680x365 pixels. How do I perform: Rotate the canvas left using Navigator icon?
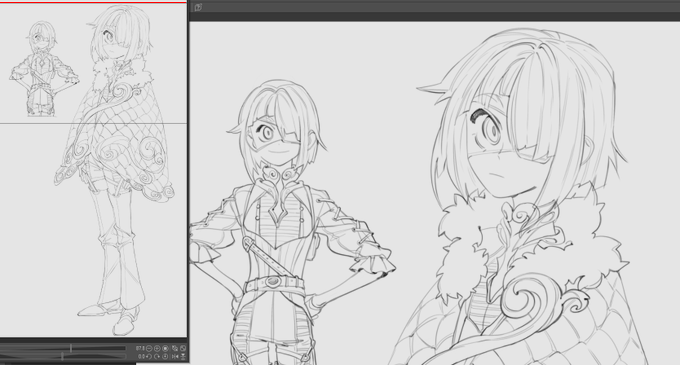pos(149,356)
